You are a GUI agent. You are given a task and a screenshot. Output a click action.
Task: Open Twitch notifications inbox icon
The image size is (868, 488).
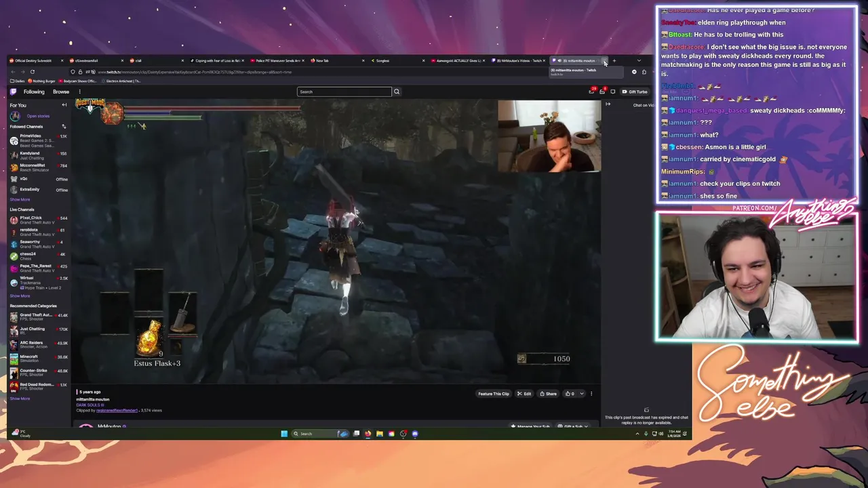coord(602,91)
